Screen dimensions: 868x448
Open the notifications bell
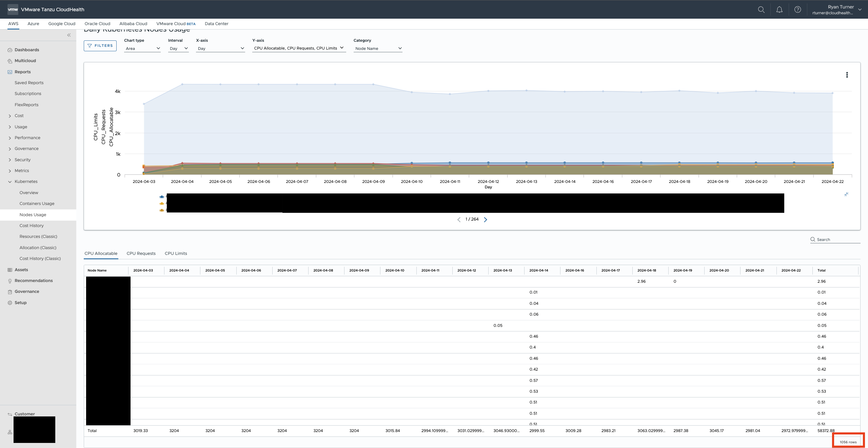[x=780, y=10]
